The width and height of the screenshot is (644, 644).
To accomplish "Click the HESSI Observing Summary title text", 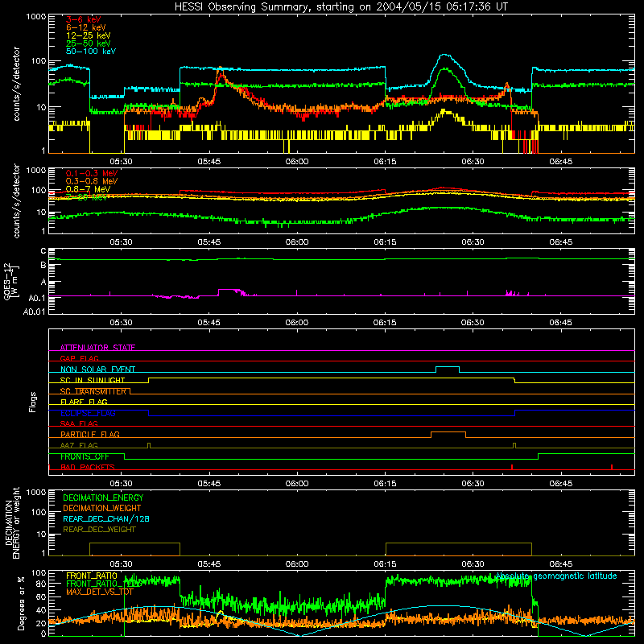I will pos(341,7).
